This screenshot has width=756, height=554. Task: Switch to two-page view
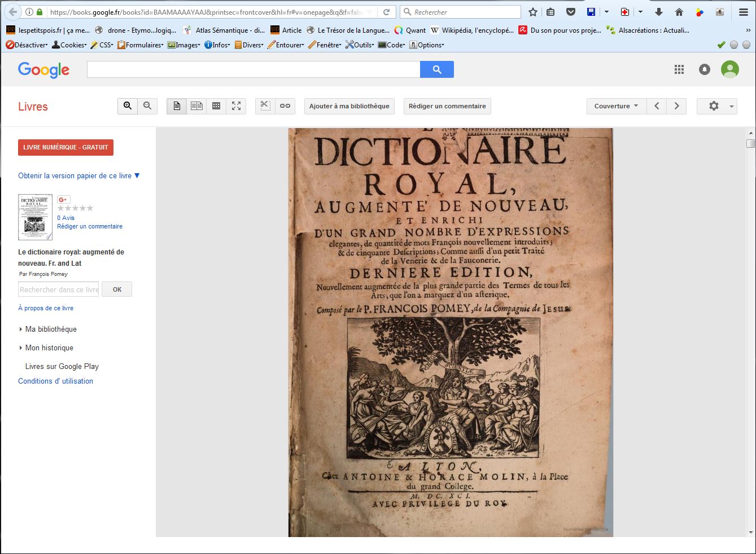click(196, 106)
